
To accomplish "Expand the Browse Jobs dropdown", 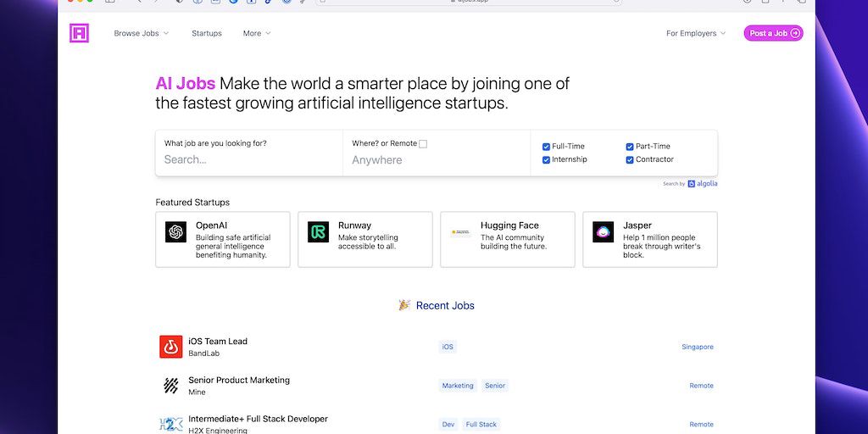I will 141,33.
